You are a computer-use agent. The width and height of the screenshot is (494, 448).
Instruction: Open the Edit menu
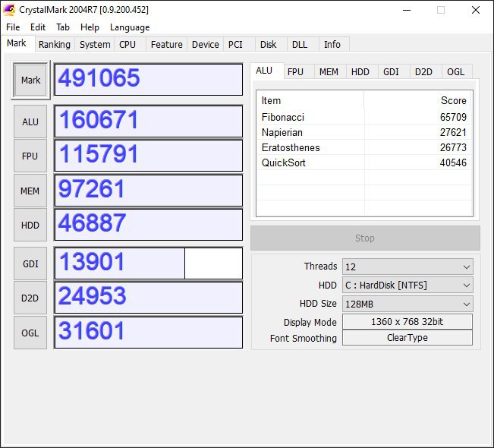38,27
